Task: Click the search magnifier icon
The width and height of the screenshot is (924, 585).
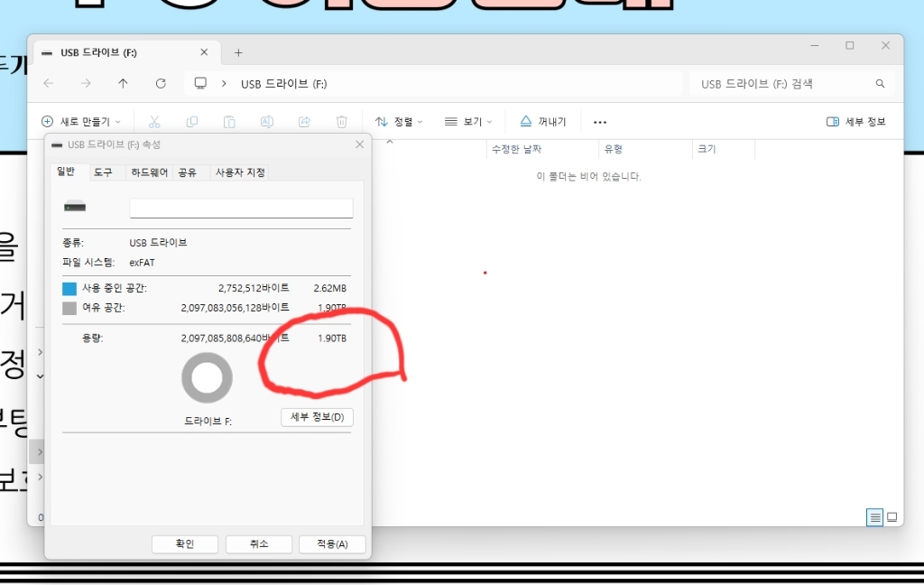Action: (880, 84)
